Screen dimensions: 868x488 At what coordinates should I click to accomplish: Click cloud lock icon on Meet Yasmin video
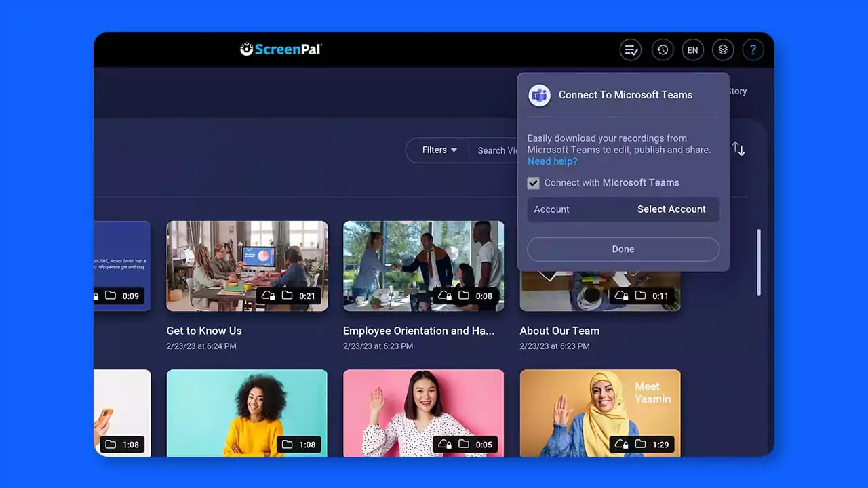coord(621,445)
